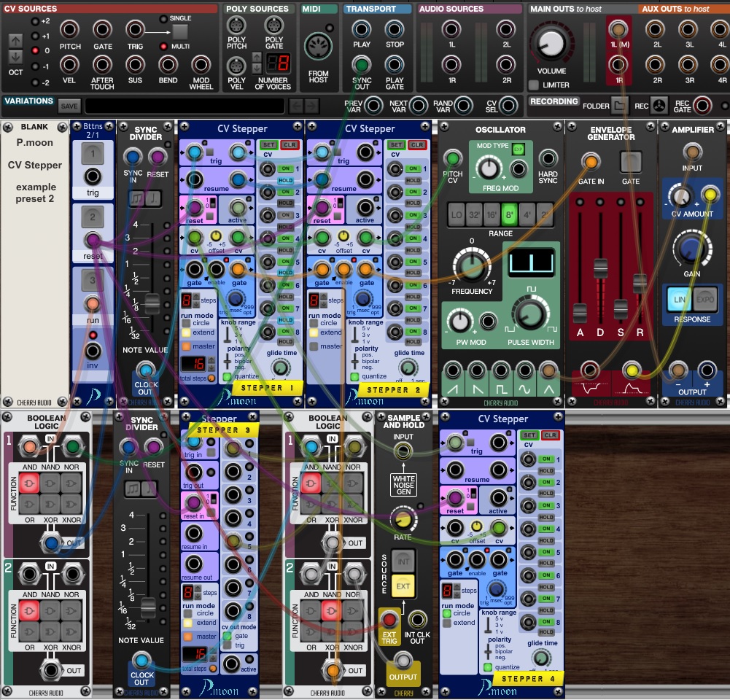
Task: Click the Stepper 1 SET button
Action: (269, 146)
